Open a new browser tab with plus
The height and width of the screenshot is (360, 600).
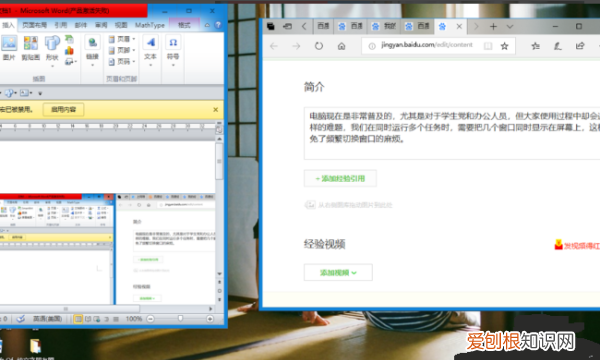pos(493,26)
